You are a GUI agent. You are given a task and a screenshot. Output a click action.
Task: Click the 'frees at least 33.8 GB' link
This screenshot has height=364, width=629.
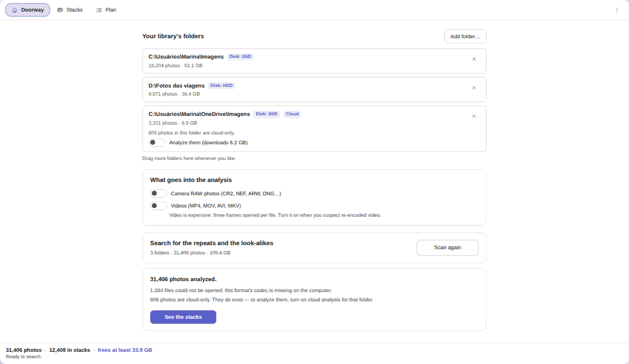point(125,350)
